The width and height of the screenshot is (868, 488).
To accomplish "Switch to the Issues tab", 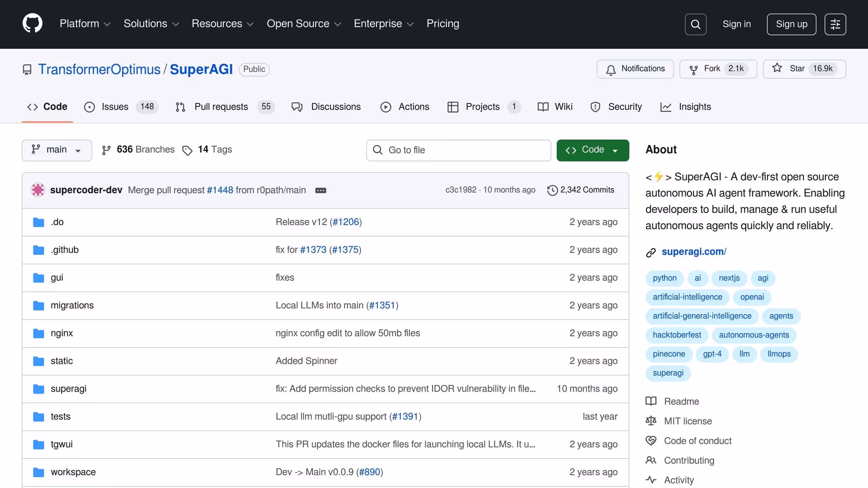I will (x=114, y=107).
